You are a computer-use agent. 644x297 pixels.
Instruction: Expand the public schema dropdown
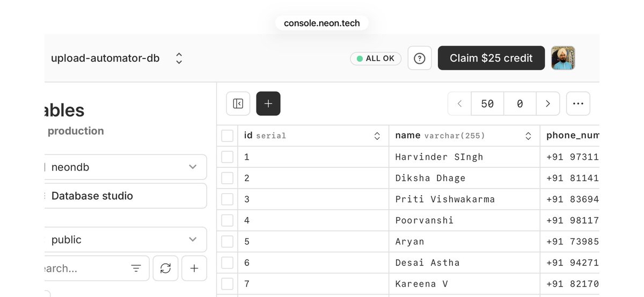(x=126, y=240)
